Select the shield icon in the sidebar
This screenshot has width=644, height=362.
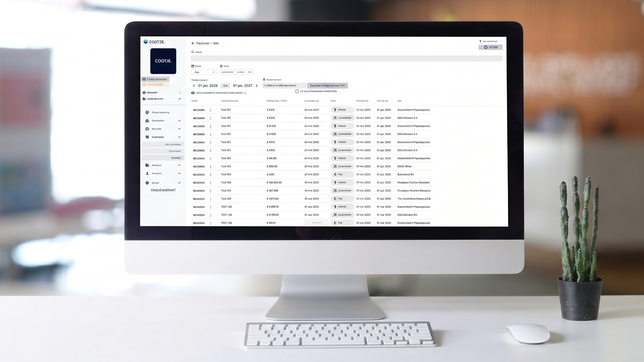[x=147, y=113]
